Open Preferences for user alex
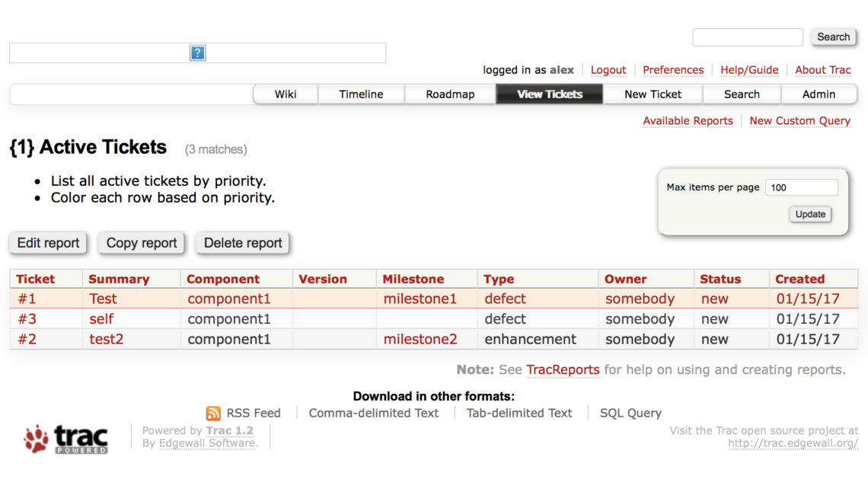Screen dimensions: 868x495 pyautogui.click(x=673, y=69)
